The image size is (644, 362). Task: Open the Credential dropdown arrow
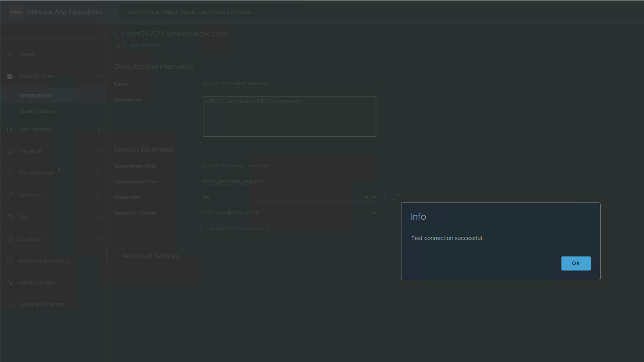[x=374, y=197]
